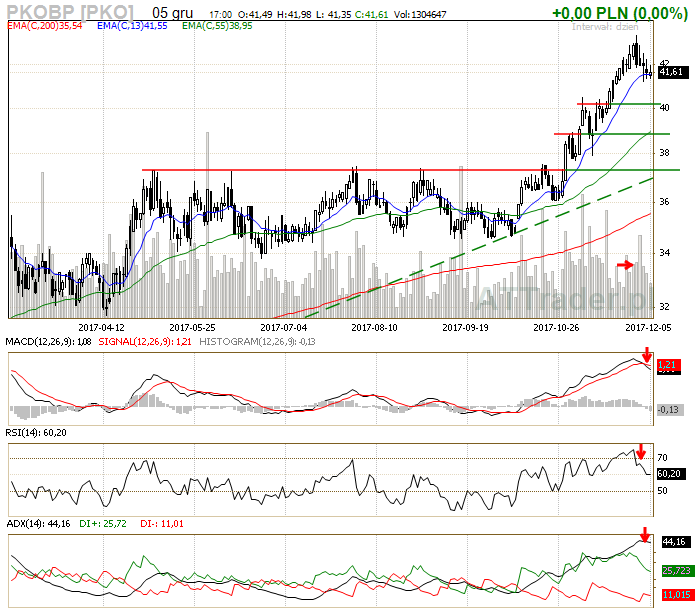Click the red 11,015 DI- value tag
This screenshot has height=613, width=700.
(x=677, y=595)
